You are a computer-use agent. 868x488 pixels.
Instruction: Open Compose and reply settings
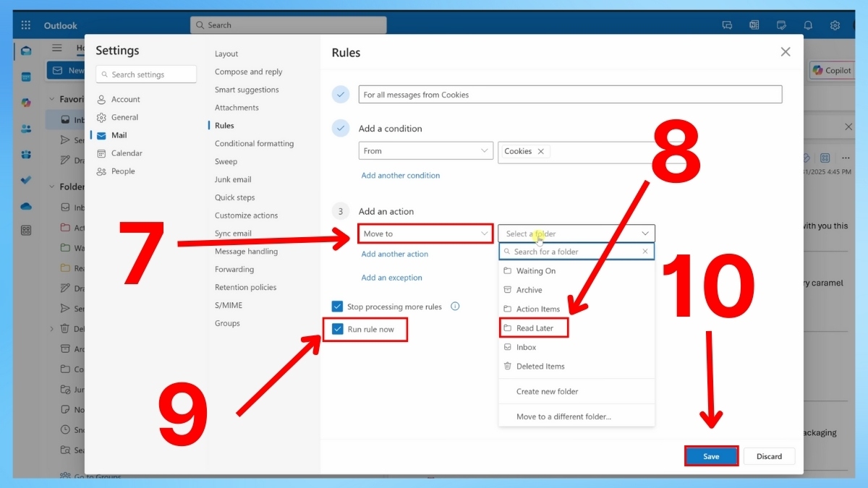click(x=249, y=72)
